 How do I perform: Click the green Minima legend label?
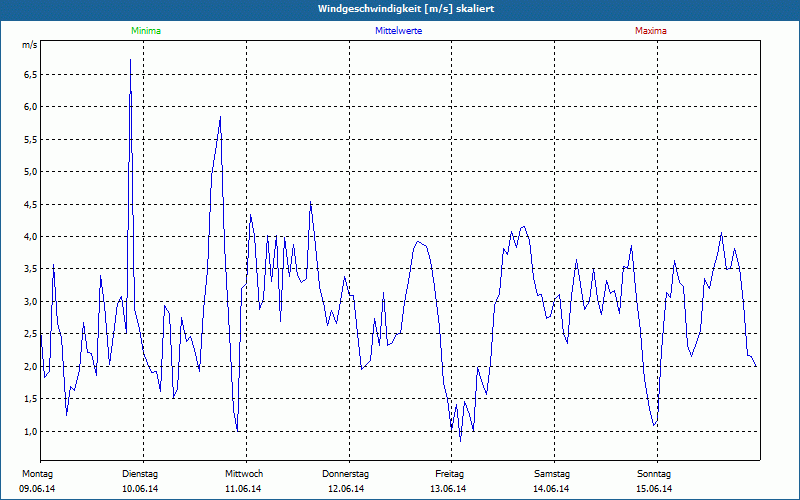tap(146, 31)
